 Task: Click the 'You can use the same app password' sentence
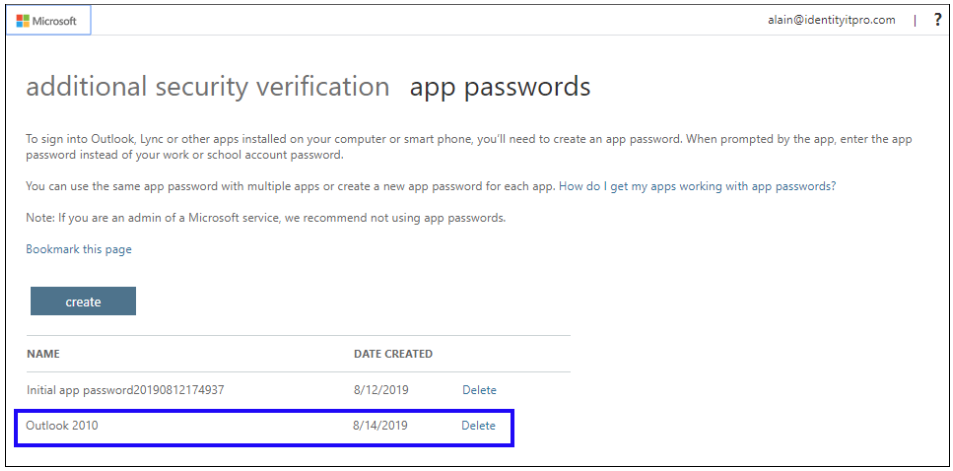[291, 187]
